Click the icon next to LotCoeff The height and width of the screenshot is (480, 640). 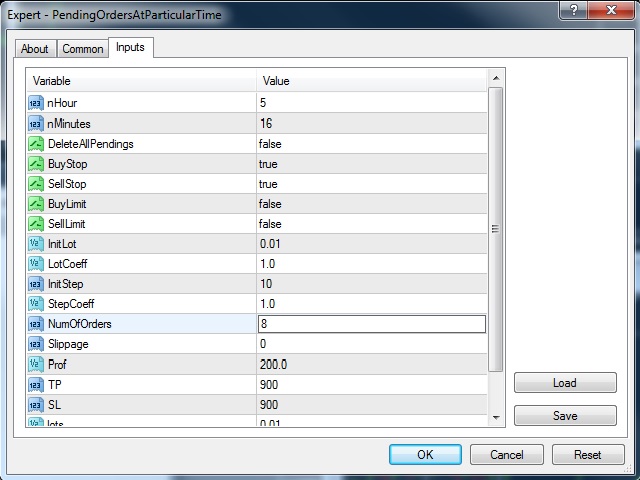(36, 263)
